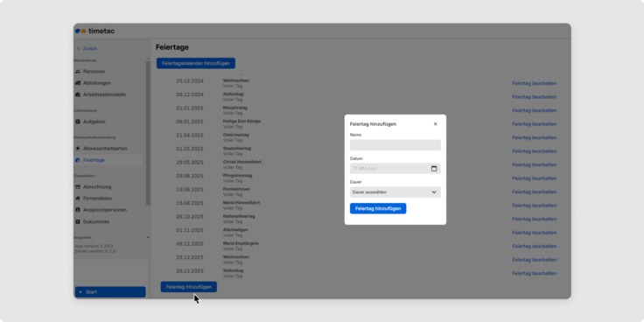Viewport: 644px width, 322px height.
Task: Click the date 01.01.2025
Action: pyautogui.click(x=190, y=108)
